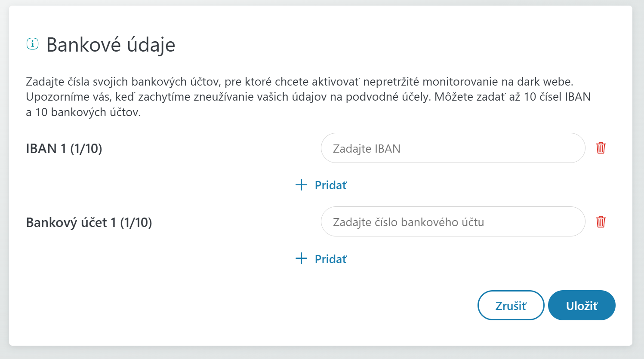
Task: Click the info icon beside Bankové údaje
Action: [33, 44]
